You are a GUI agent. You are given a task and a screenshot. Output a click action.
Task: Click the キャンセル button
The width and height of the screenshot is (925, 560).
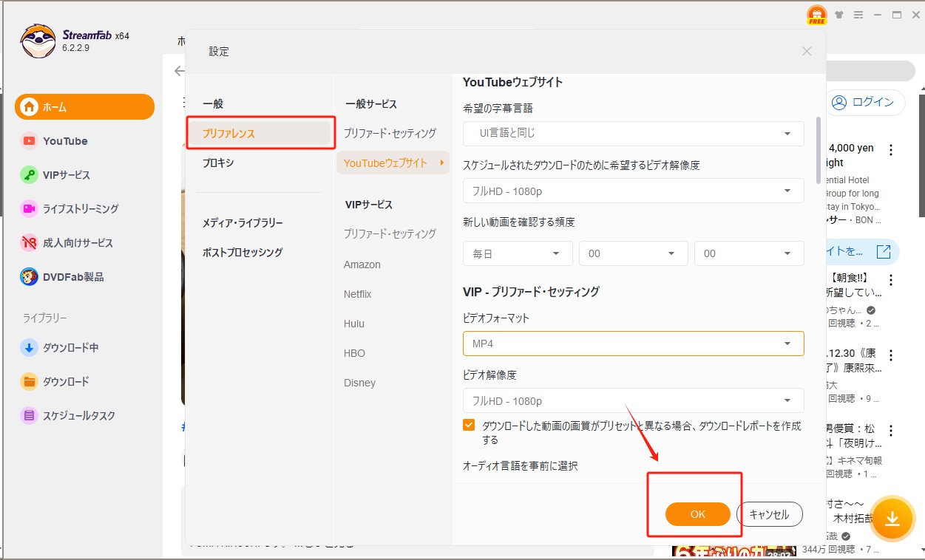click(769, 514)
